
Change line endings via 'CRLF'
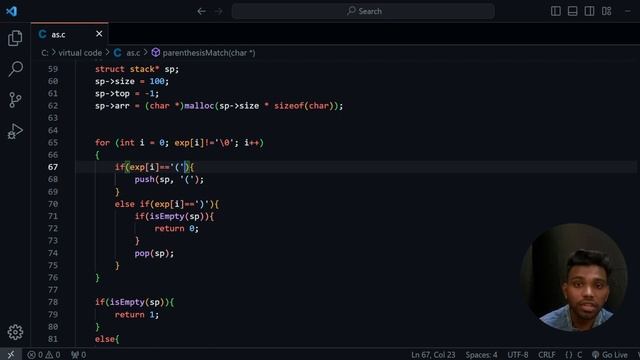(547, 355)
